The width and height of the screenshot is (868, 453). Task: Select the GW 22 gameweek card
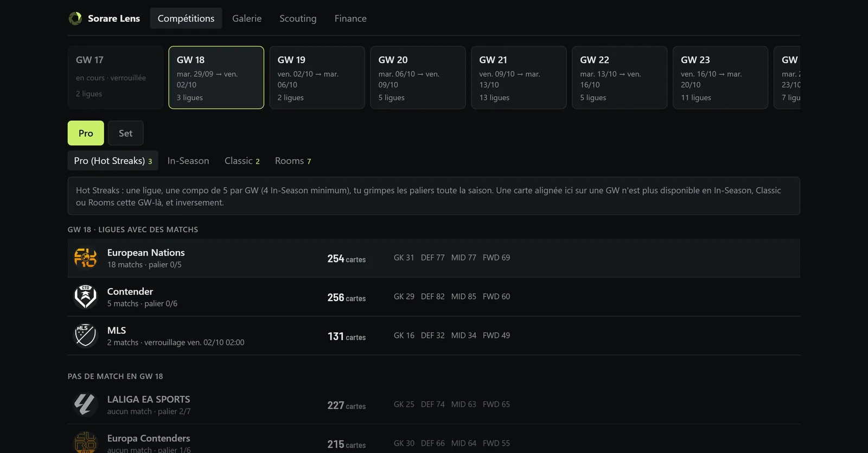pos(620,78)
